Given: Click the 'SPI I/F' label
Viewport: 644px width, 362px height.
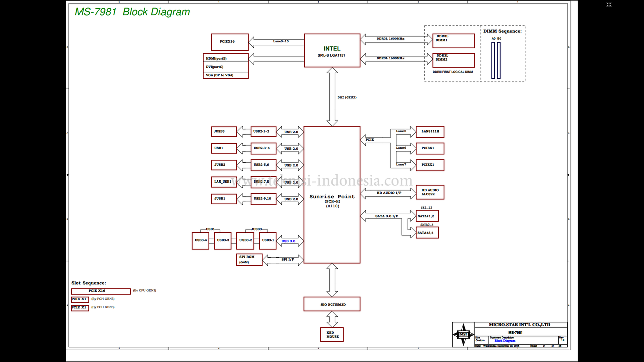Looking at the screenshot, I should click(x=288, y=259).
